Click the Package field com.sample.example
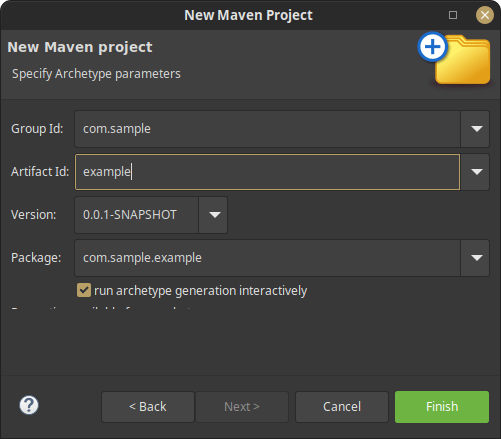Screen dimensions: 501x439 (x=267, y=258)
